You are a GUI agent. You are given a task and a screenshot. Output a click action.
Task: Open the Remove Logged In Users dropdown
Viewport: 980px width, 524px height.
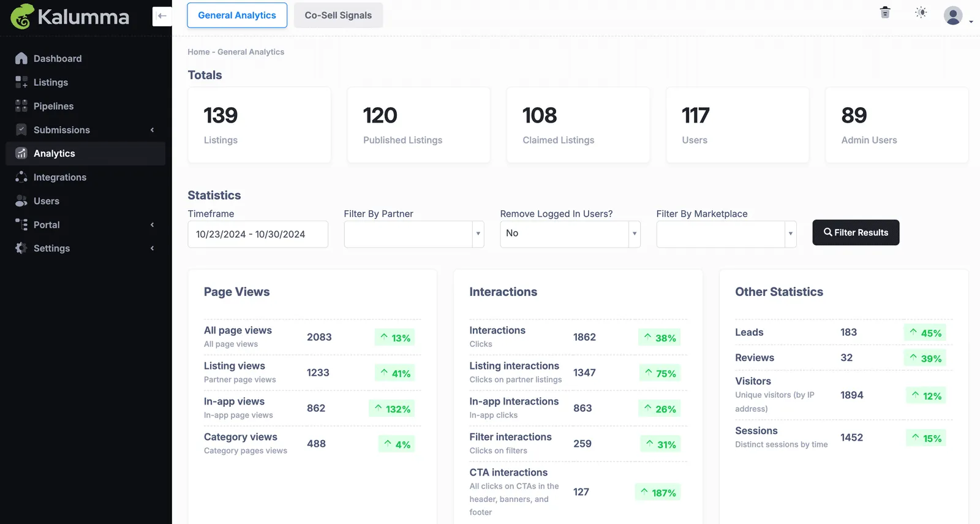click(x=570, y=234)
